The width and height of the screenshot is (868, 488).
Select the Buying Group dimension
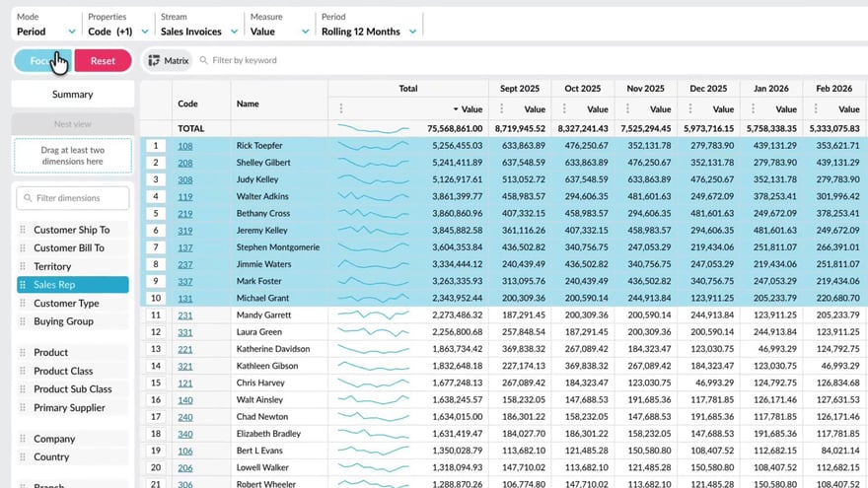click(73, 321)
